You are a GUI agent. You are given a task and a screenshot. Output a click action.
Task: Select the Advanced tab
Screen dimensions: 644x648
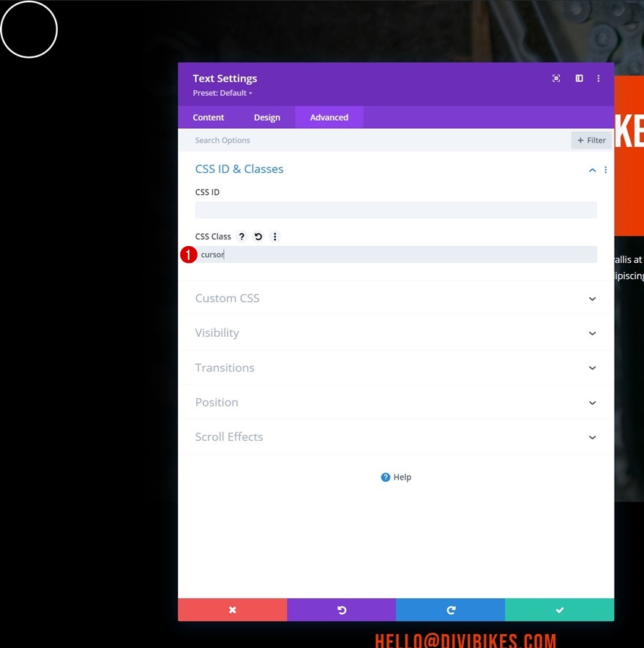click(x=329, y=117)
